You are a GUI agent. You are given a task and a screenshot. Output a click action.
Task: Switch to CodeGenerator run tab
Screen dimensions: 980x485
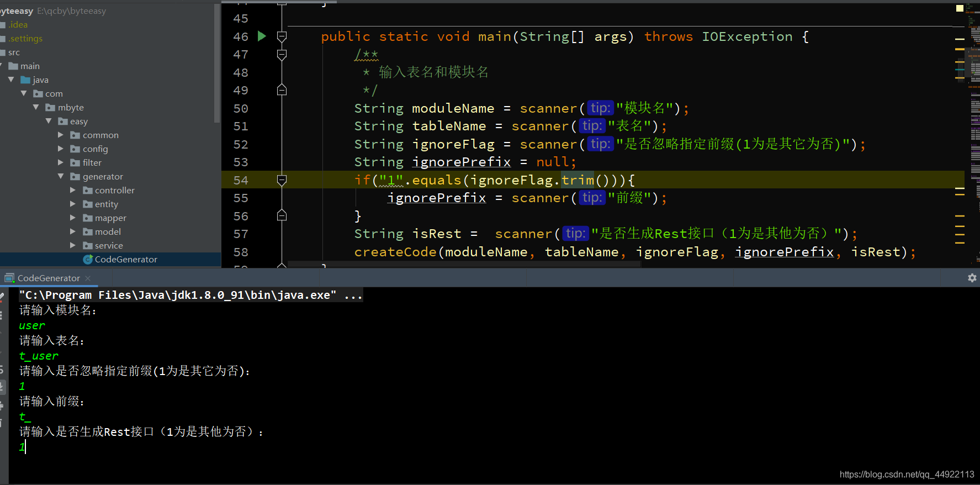tap(49, 278)
